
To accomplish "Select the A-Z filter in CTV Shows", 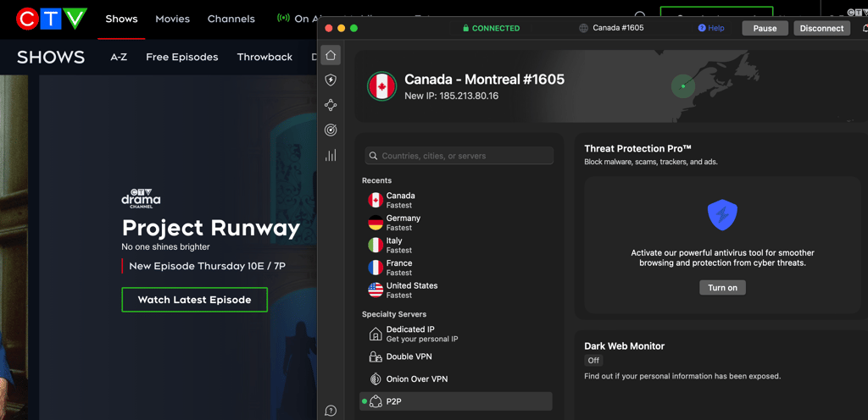I will [x=119, y=57].
